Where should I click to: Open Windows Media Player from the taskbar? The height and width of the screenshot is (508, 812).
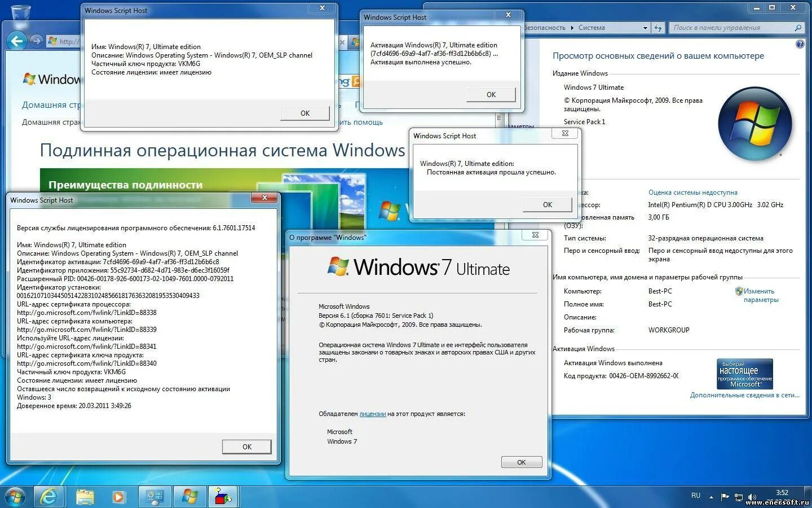click(118, 497)
